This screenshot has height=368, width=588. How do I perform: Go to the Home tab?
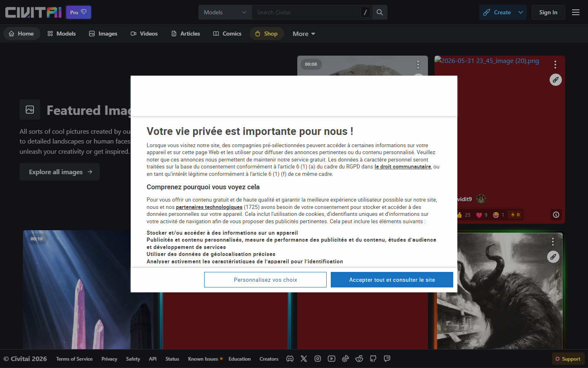[22, 34]
